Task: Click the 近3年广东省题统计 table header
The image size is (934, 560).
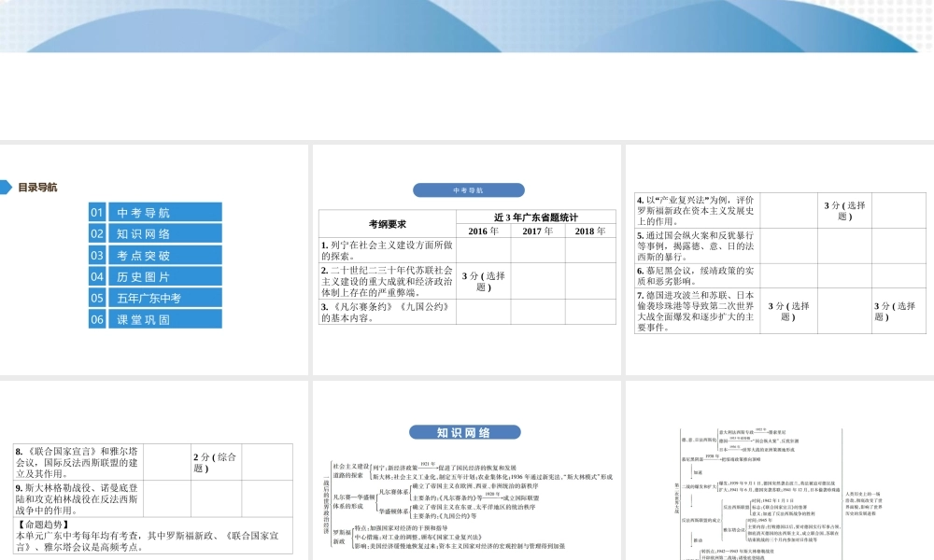Action: point(535,217)
